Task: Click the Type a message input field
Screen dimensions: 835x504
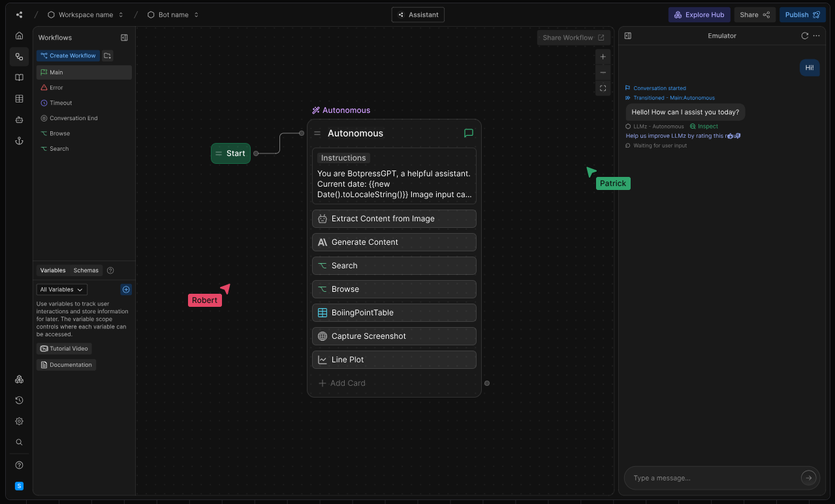Action: point(712,478)
